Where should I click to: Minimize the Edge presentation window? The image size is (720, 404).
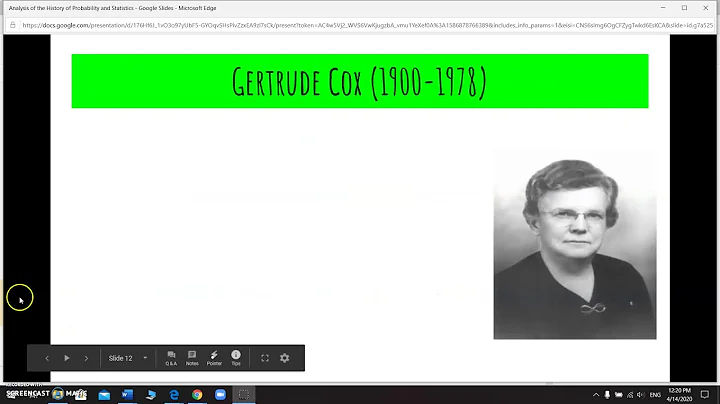(663, 8)
